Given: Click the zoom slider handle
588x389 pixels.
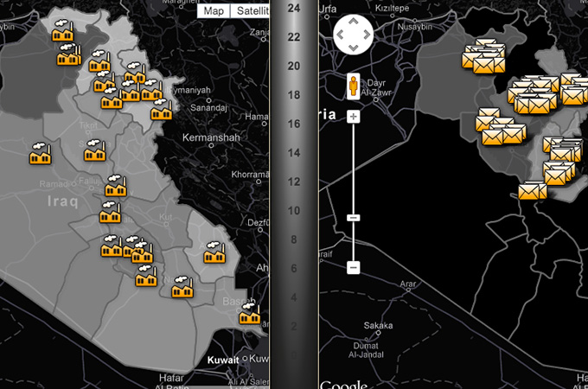Looking at the screenshot, I should (353, 218).
